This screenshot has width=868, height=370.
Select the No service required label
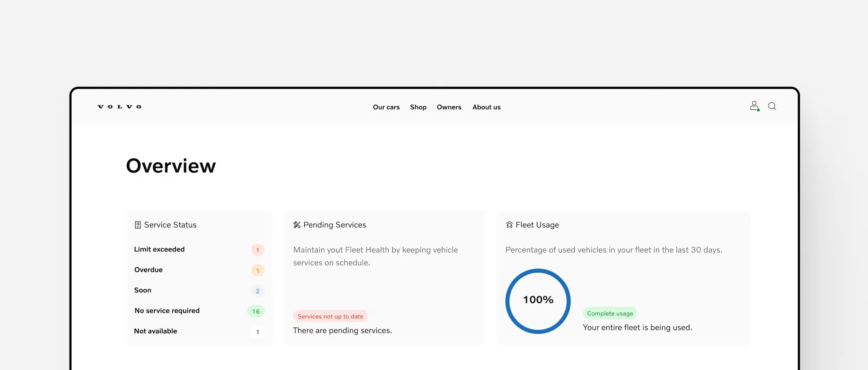(x=167, y=311)
